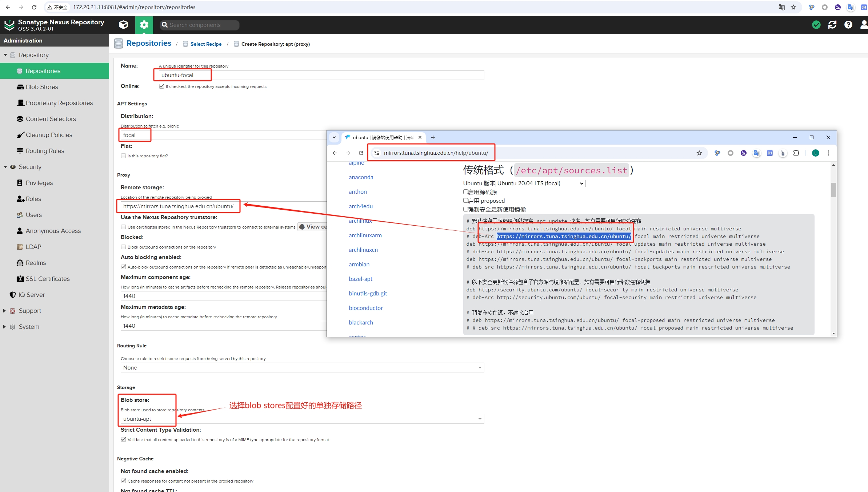Open extensions puzzle icon in mirror window
Viewport: 868px width, 492px height.
click(796, 153)
